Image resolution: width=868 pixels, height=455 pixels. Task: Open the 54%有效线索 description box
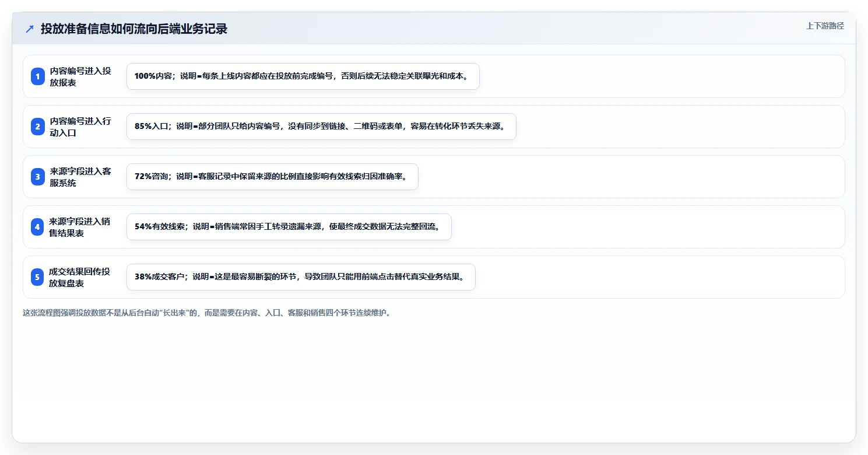(289, 227)
